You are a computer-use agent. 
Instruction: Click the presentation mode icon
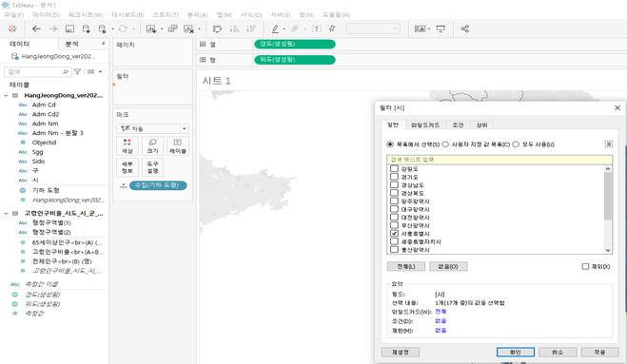click(x=441, y=29)
